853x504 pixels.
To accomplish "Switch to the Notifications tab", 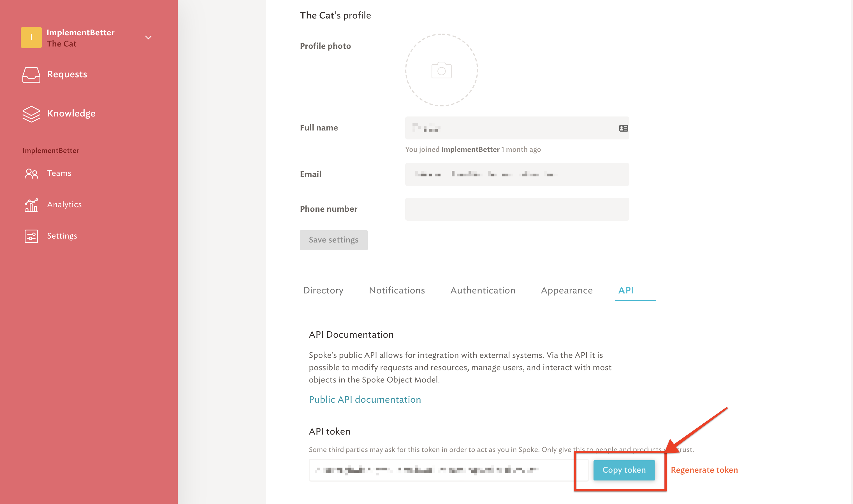I will [x=397, y=290].
